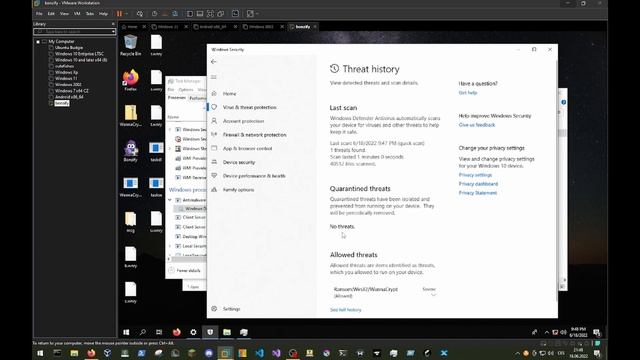Open Privacy dashboard link
640x360 pixels.
point(478,184)
